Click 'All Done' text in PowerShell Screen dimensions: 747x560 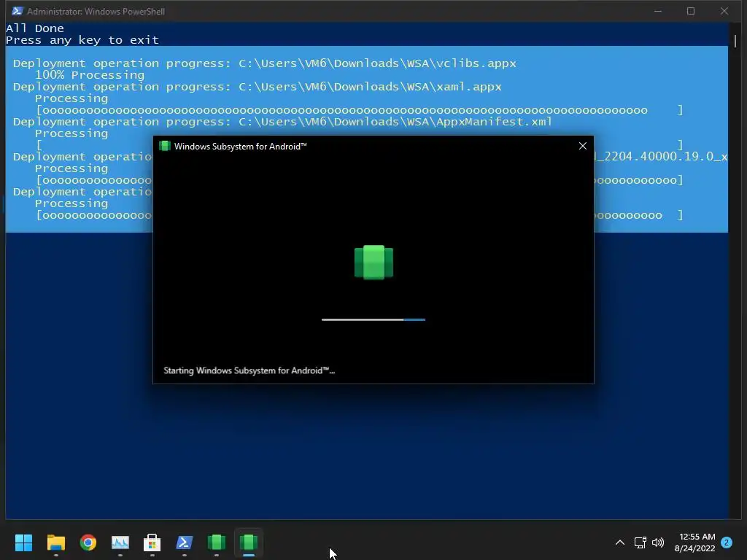[35, 28]
